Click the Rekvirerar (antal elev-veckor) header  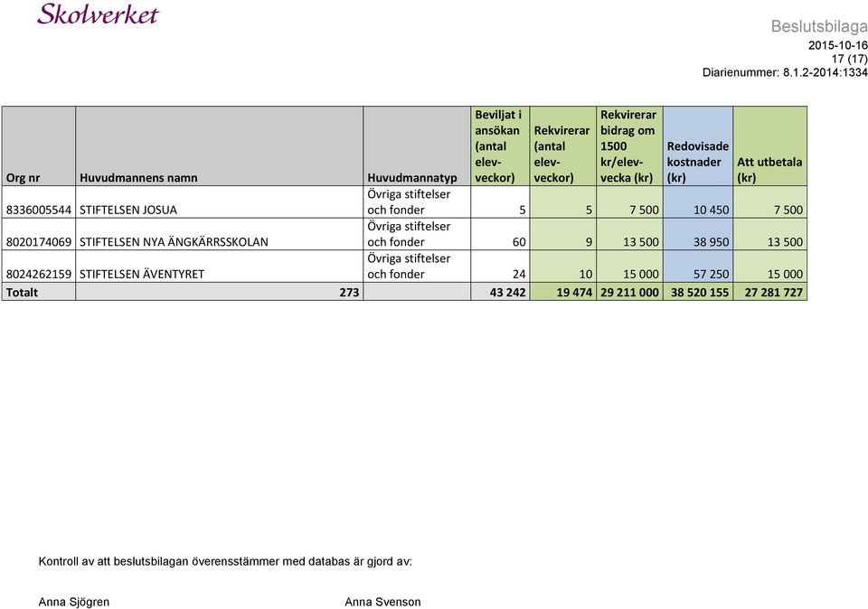tap(563, 146)
